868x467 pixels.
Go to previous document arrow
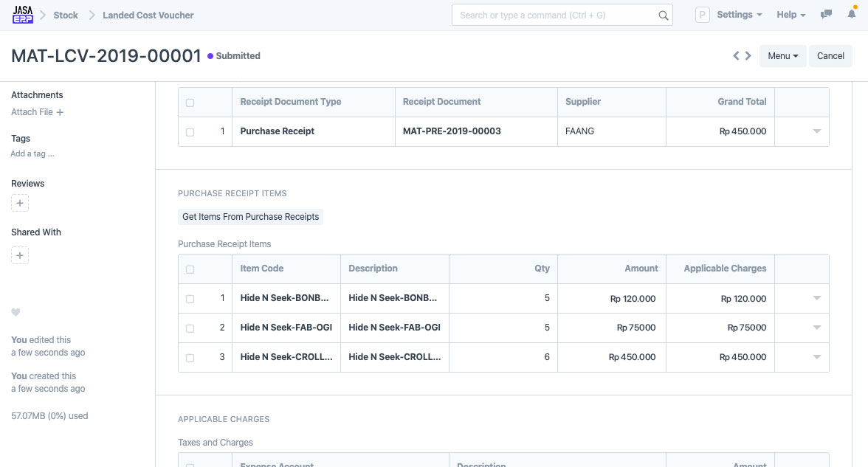click(x=736, y=56)
